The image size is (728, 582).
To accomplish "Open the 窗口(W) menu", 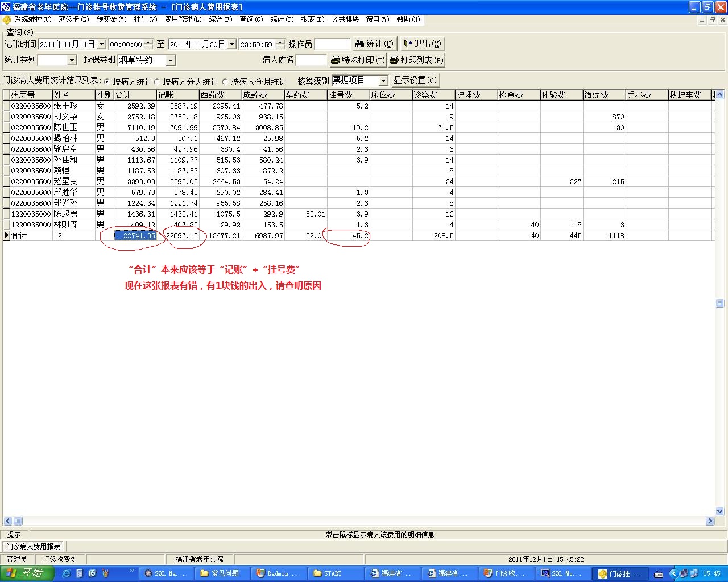I will click(x=378, y=19).
